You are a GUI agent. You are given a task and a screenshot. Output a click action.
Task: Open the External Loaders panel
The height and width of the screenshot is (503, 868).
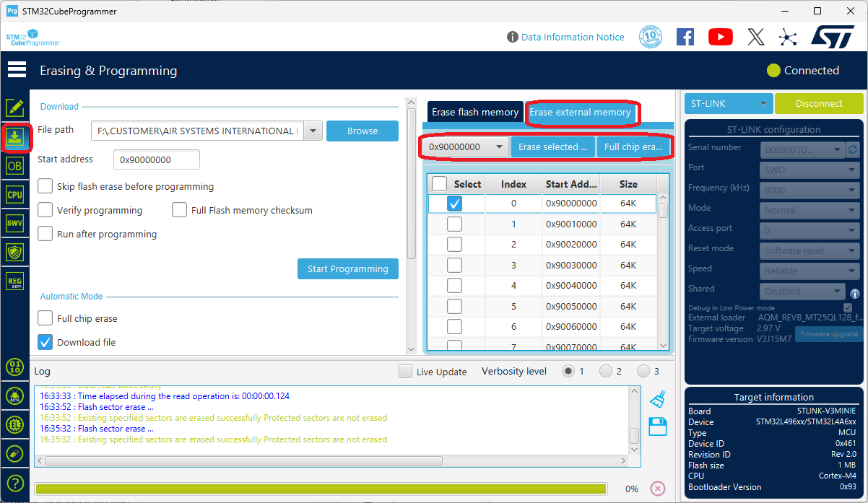(15, 425)
